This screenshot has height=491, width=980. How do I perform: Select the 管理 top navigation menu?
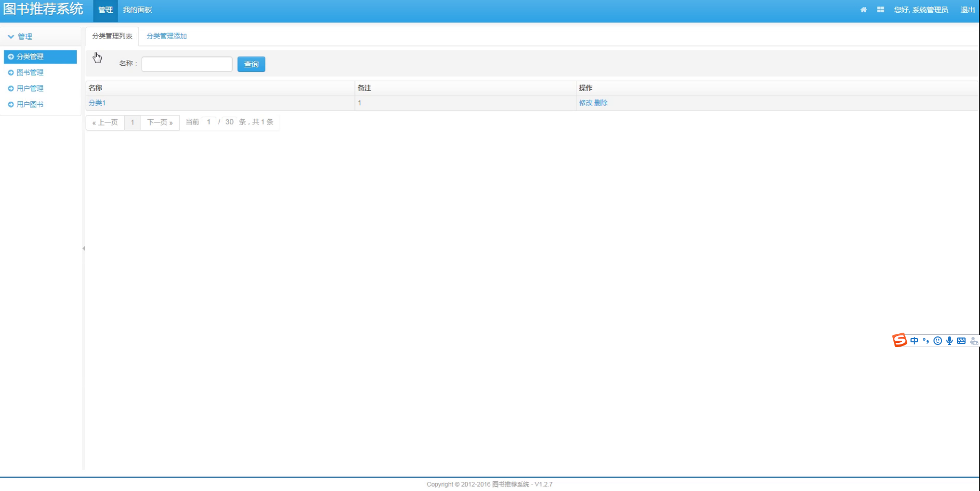tap(105, 10)
